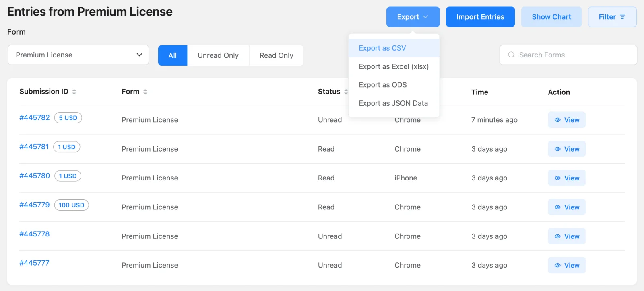Click the 1 USD badge on #445781
Image resolution: width=644 pixels, height=291 pixels.
coord(67,147)
